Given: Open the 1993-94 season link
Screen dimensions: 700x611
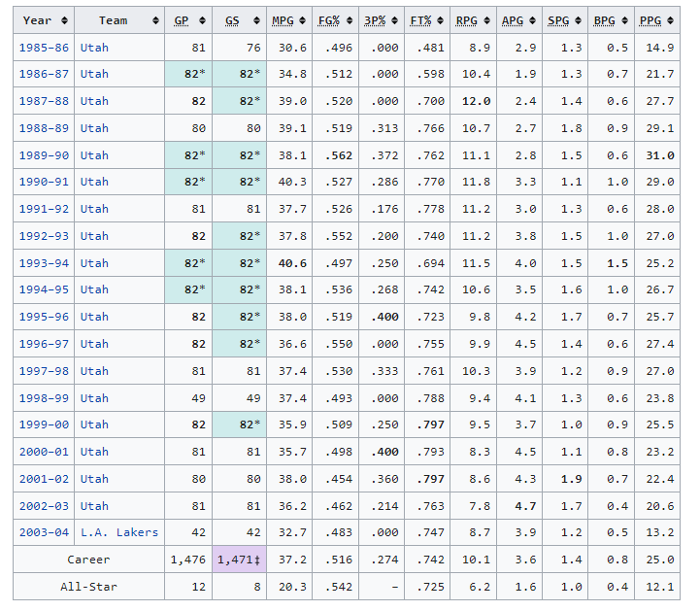Looking at the screenshot, I should (44, 263).
